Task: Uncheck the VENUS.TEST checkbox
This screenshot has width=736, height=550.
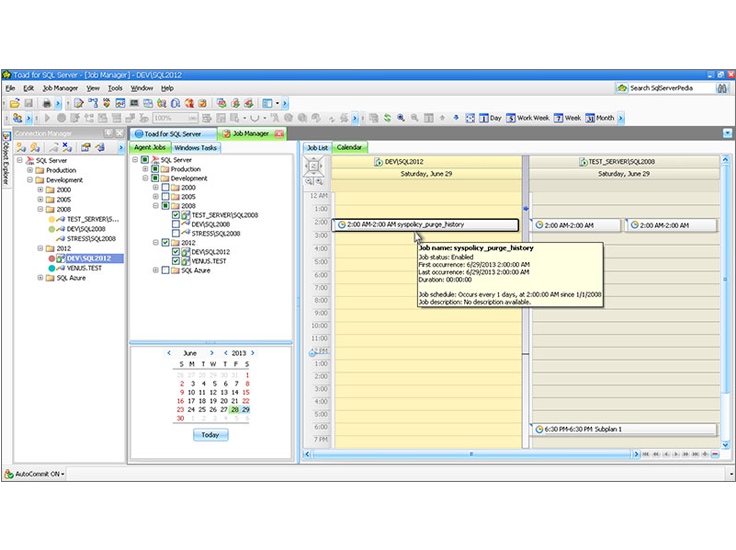Action: tap(176, 261)
